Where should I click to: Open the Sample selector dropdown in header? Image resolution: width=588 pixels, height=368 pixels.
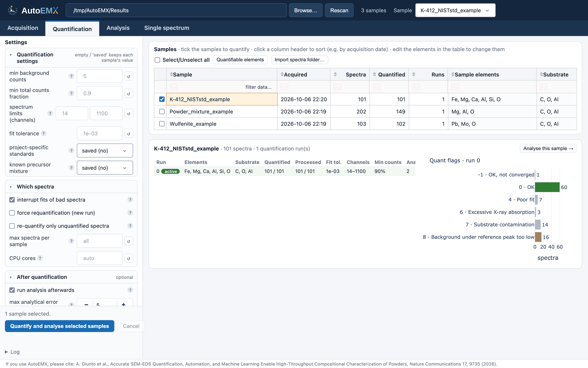(x=455, y=10)
